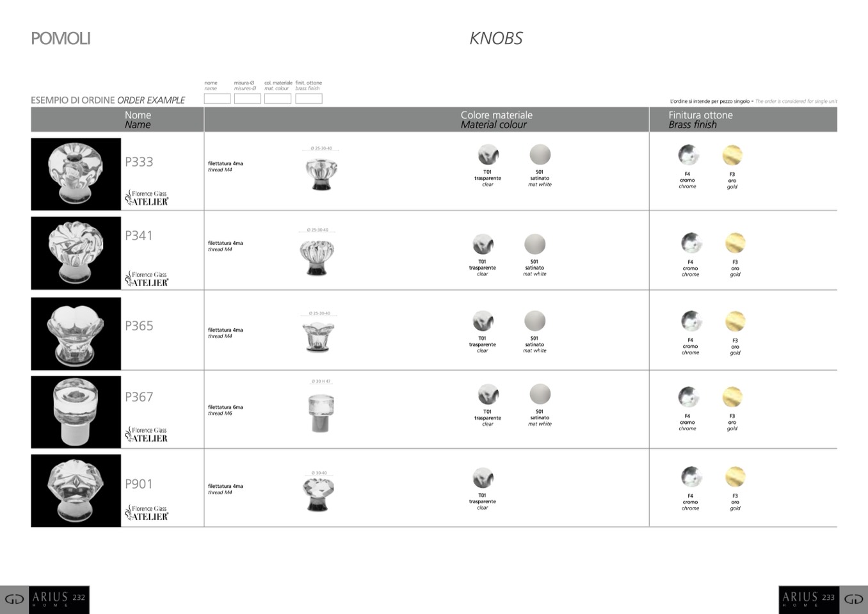Pick P365 F3 oro gold finish swatch
The width and height of the screenshot is (868, 614).
(735, 321)
